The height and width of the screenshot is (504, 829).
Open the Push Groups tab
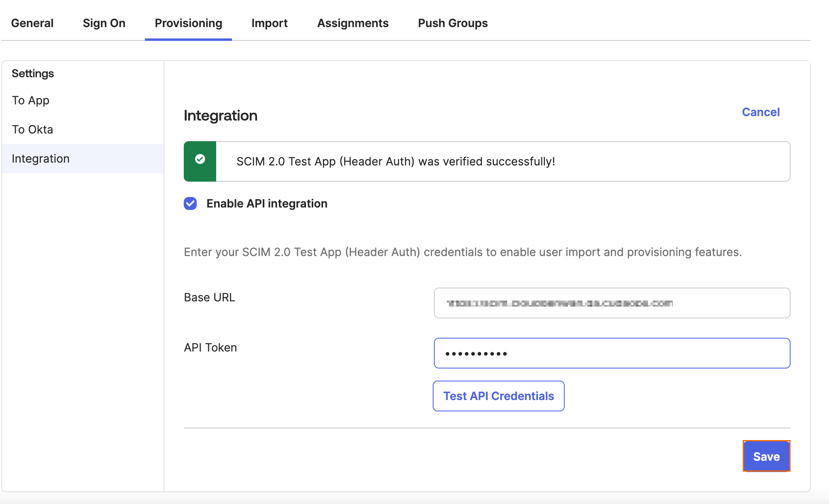point(453,23)
